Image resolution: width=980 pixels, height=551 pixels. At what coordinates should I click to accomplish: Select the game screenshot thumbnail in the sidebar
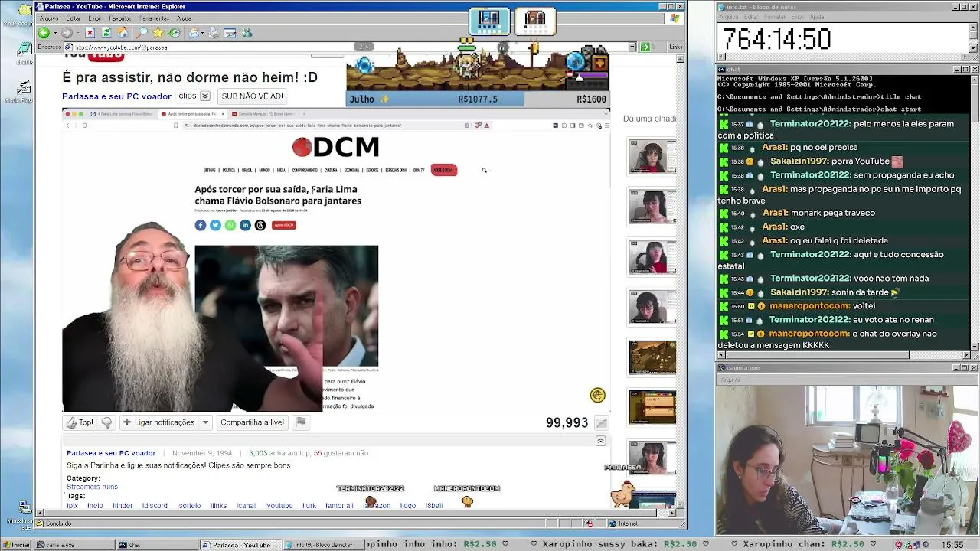pyautogui.click(x=652, y=358)
